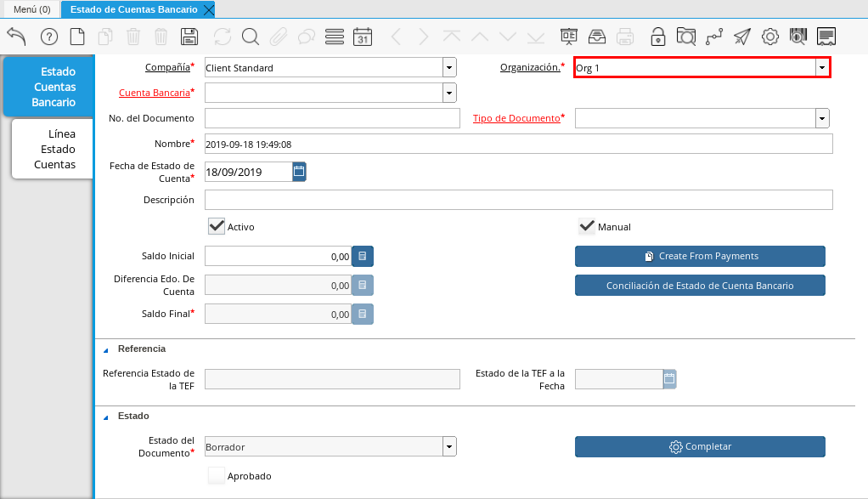868x499 pixels.
Task: Click the Nombre text field
Action: click(519, 144)
